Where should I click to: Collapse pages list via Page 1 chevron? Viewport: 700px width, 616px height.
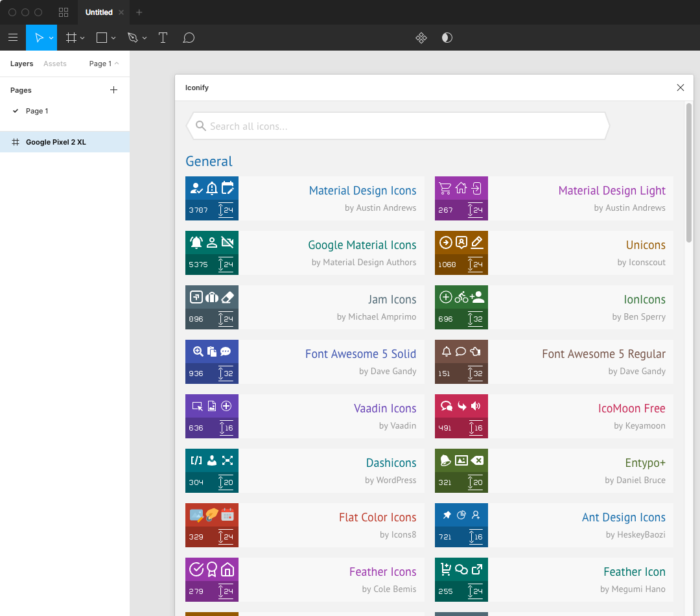117,64
